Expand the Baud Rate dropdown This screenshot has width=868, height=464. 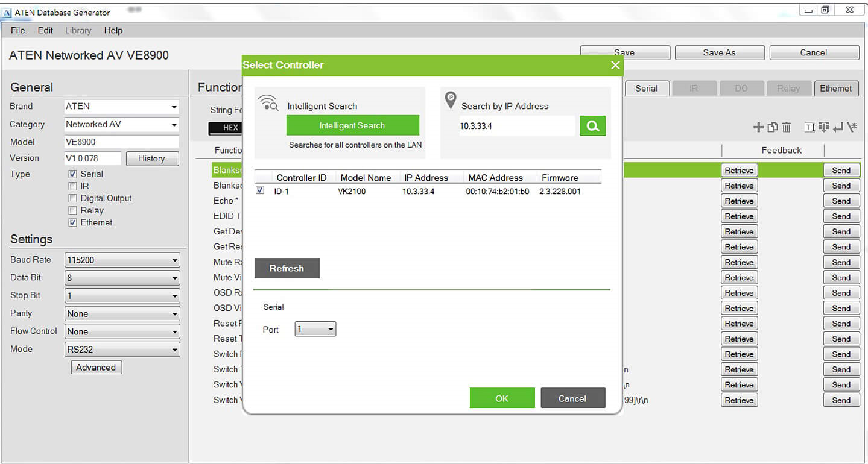[x=122, y=260]
